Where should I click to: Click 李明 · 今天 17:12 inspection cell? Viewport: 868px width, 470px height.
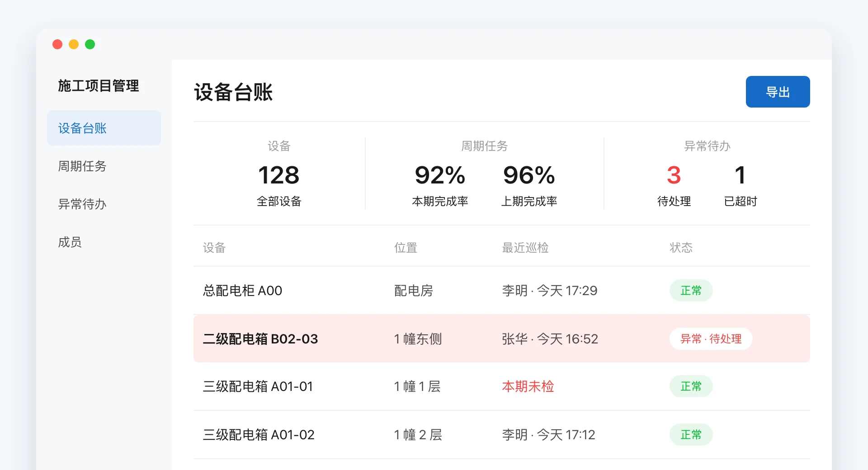click(x=549, y=435)
